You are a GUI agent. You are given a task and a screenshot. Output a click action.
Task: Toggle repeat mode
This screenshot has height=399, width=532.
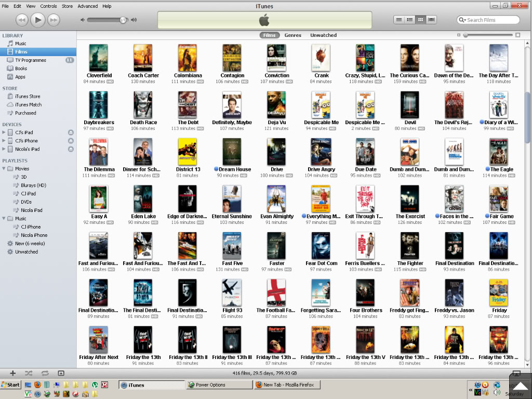45,373
